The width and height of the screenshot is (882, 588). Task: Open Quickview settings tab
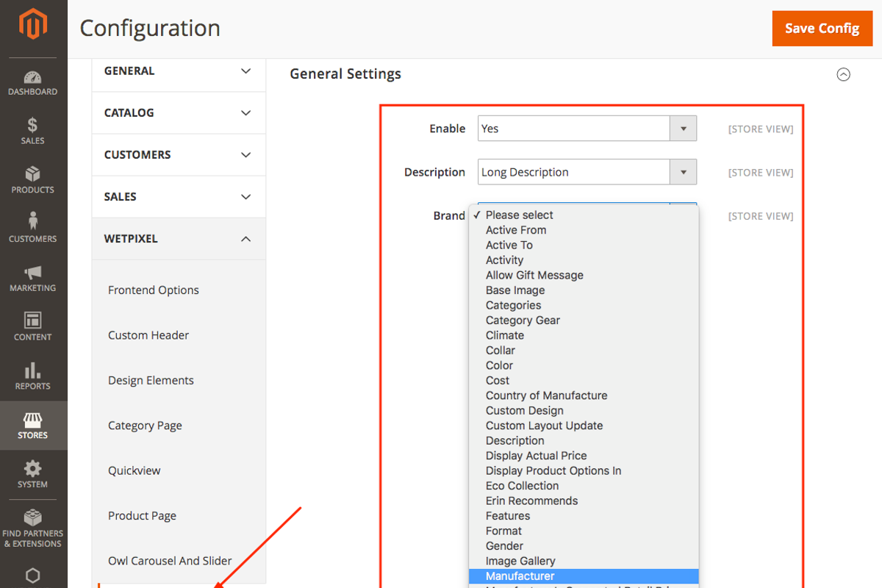134,470
